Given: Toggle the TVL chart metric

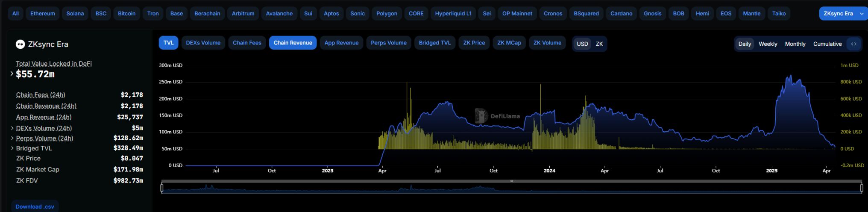Looking at the screenshot, I should pyautogui.click(x=168, y=43).
